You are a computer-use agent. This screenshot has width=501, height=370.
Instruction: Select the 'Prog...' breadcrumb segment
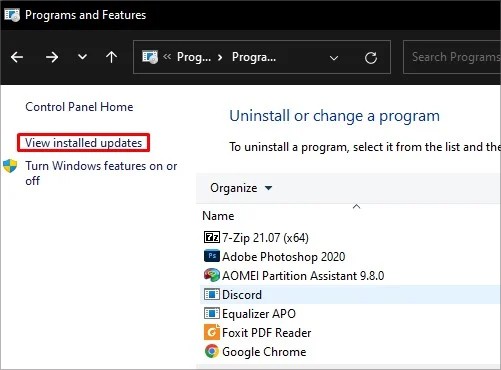[194, 57]
